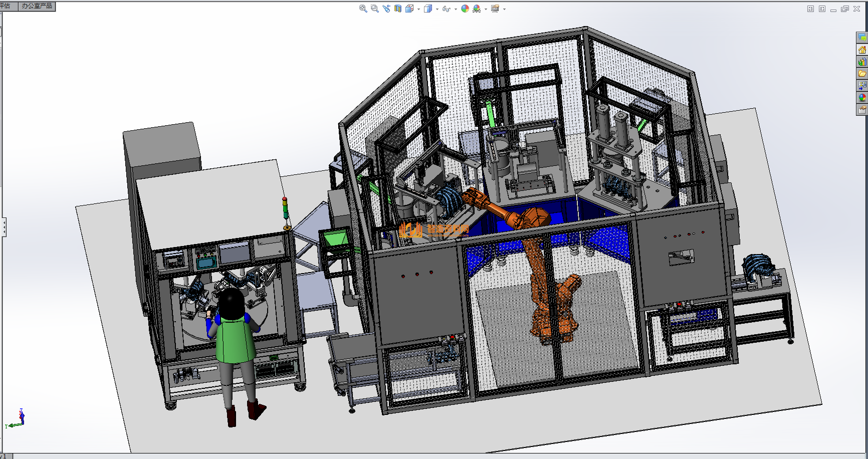868x459 pixels.
Task: Click the Display Style cube icon
Action: (427, 9)
